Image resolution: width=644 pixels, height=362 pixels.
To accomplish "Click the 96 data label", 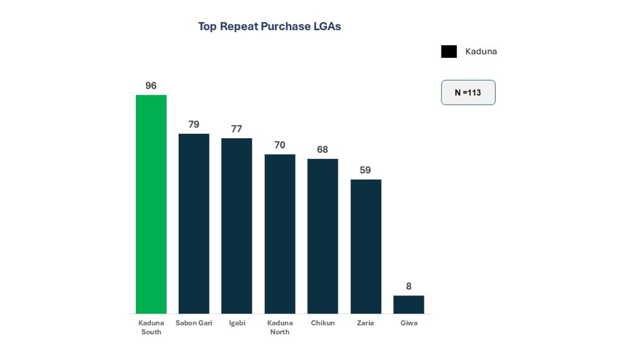I will pos(151,85).
